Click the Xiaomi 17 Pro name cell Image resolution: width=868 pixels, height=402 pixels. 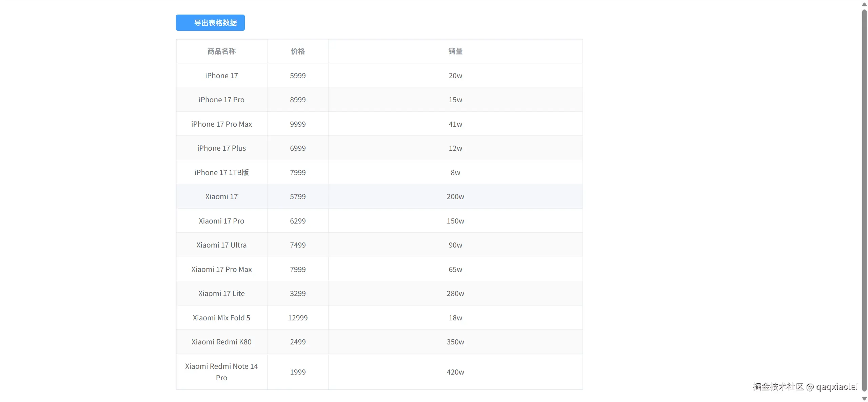pos(222,221)
